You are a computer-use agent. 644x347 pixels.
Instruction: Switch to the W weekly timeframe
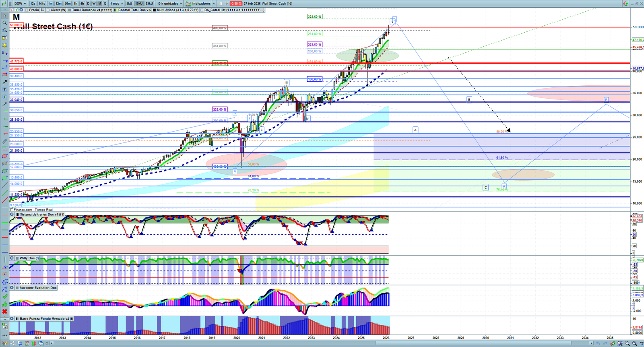[94, 4]
